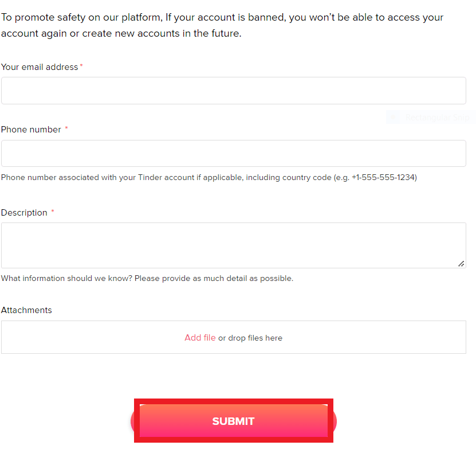Image resolution: width=476 pixels, height=457 pixels.
Task: Click inside the Description text area
Action: point(233,243)
